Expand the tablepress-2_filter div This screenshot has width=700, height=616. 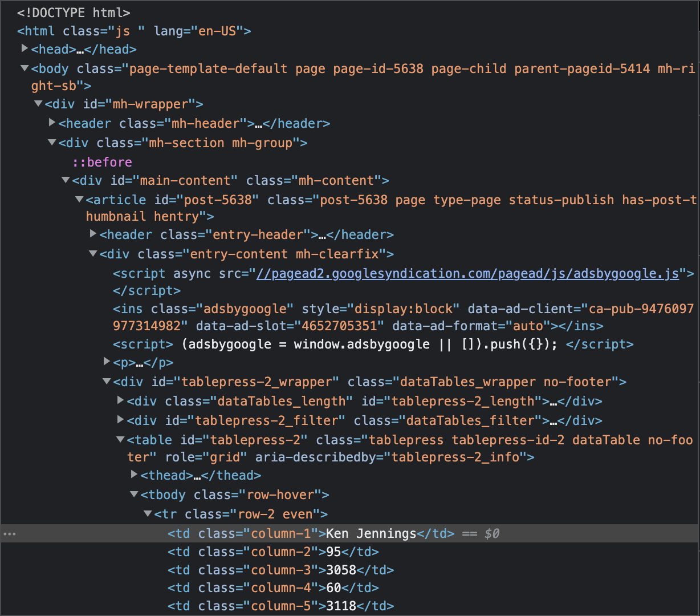coord(120,420)
